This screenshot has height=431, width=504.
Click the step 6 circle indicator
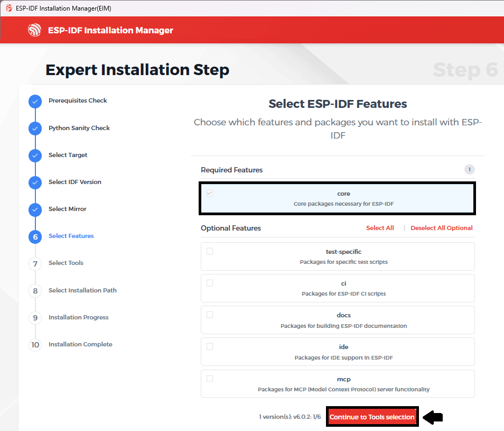(35, 237)
